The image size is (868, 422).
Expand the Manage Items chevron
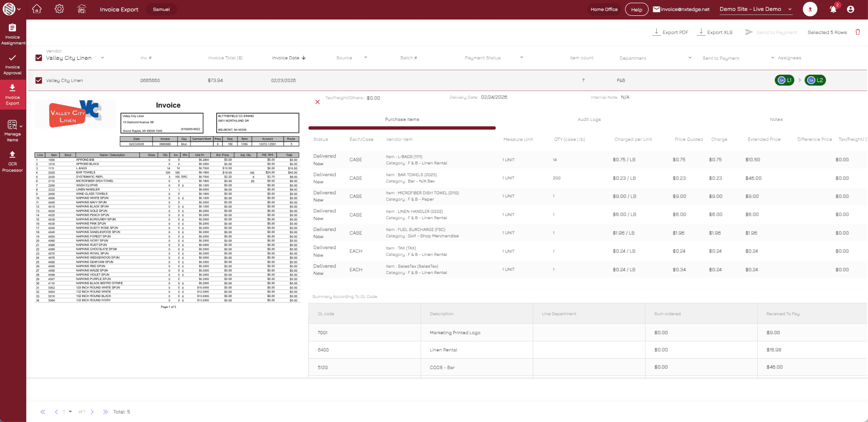coord(21,126)
